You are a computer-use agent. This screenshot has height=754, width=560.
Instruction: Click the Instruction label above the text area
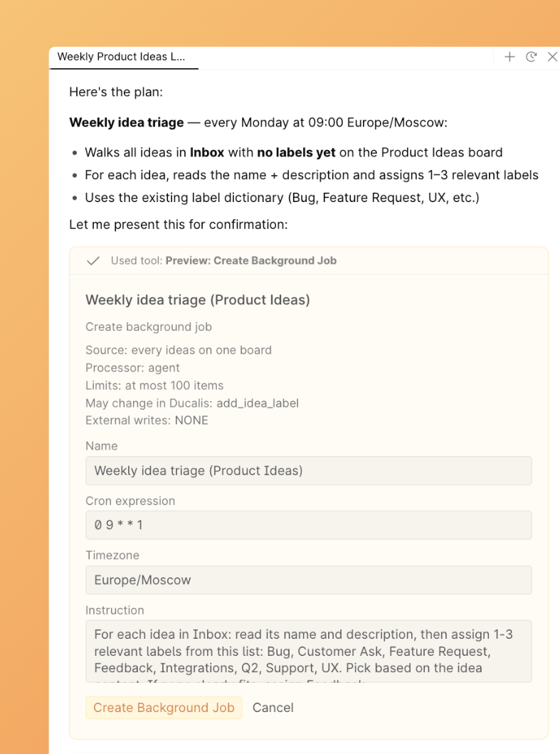point(115,610)
